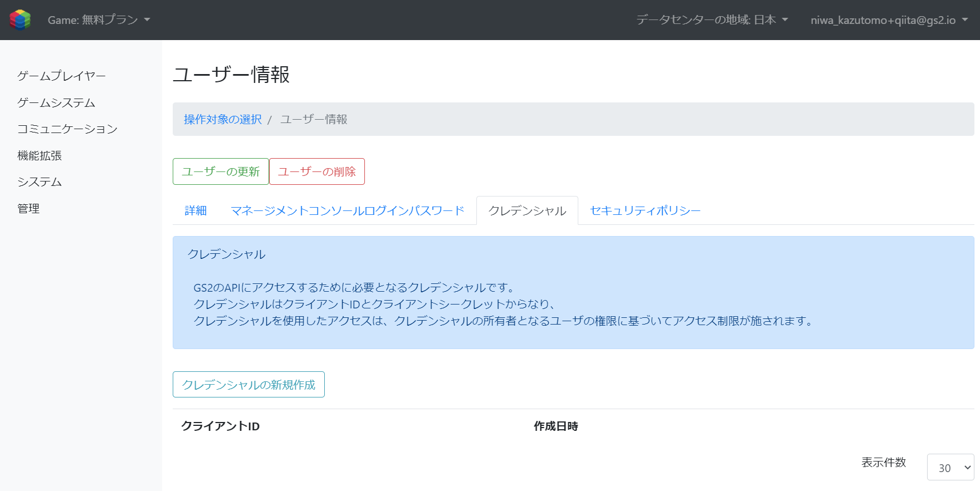Select システム in the sidebar

click(40, 181)
